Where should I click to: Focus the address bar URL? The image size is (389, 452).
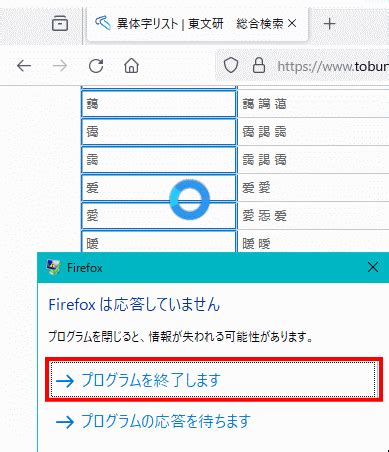pyautogui.click(x=333, y=67)
